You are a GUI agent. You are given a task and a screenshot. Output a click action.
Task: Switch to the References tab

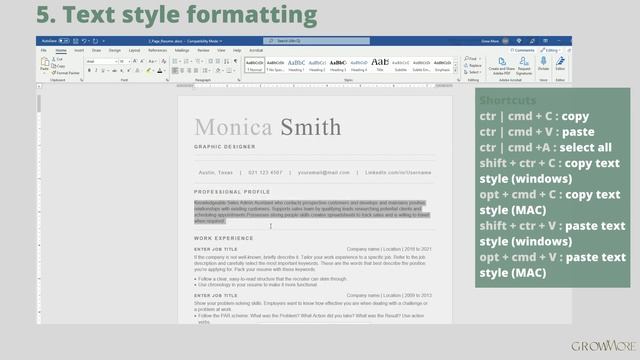158,50
